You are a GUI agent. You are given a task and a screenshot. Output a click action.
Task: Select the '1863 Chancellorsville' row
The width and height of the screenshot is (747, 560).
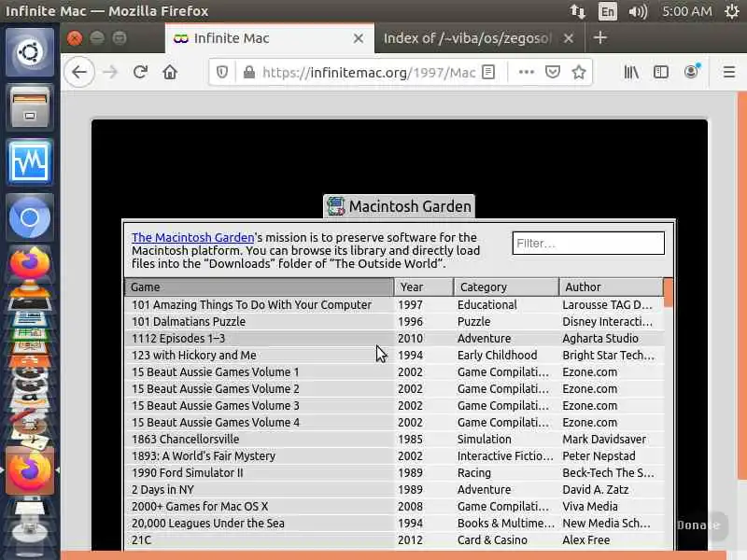(x=393, y=439)
